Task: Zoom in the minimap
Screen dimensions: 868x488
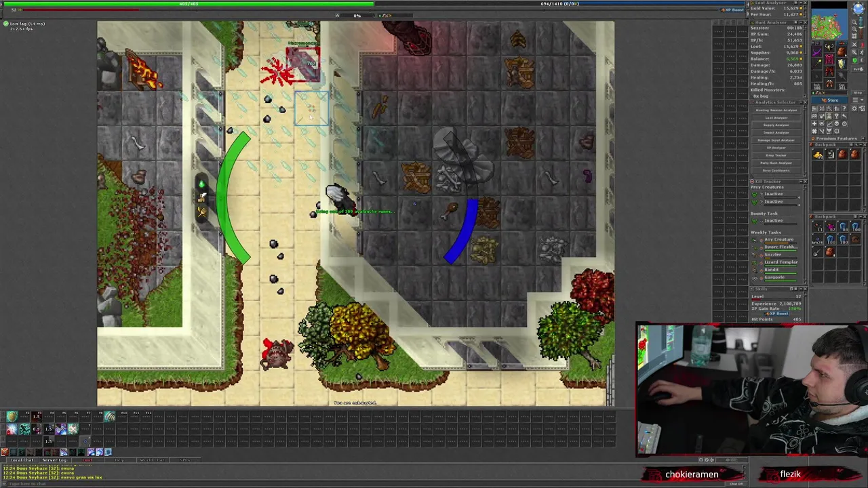Action: point(854,29)
